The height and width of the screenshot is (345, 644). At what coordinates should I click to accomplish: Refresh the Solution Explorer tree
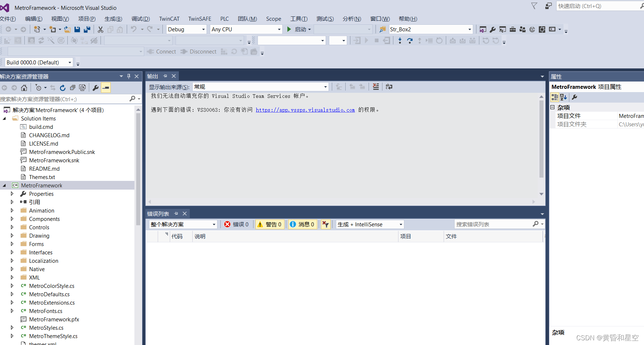click(63, 88)
